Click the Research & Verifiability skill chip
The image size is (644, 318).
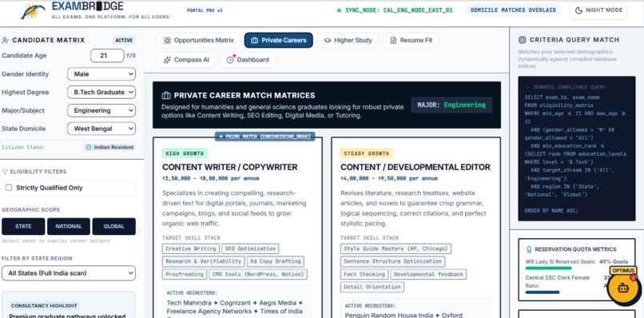[203, 261]
